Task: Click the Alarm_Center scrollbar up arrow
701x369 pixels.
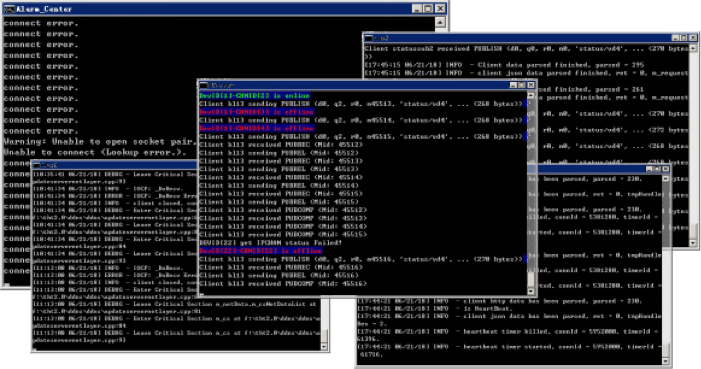Action: pyautogui.click(x=440, y=22)
